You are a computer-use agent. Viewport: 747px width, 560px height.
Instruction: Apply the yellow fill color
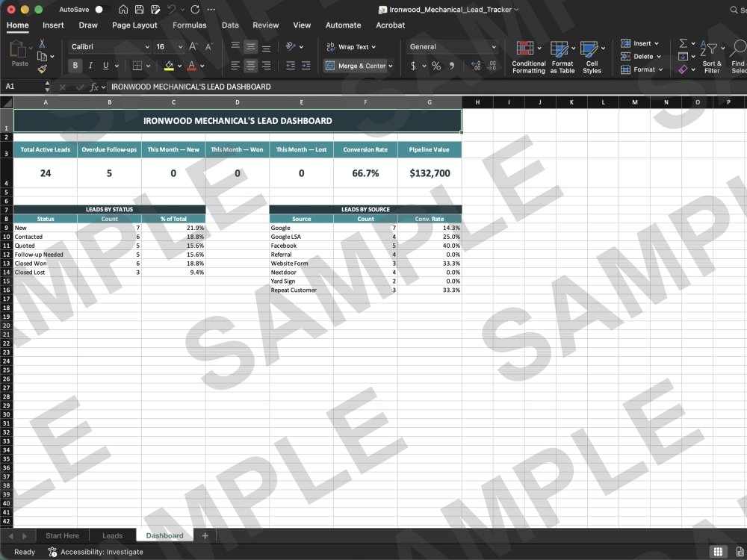click(169, 66)
